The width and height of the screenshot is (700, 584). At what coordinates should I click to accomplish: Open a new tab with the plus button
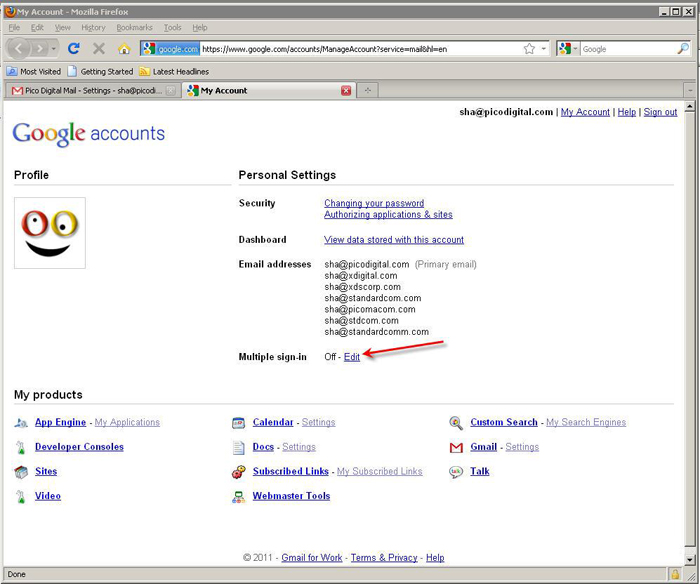(367, 90)
